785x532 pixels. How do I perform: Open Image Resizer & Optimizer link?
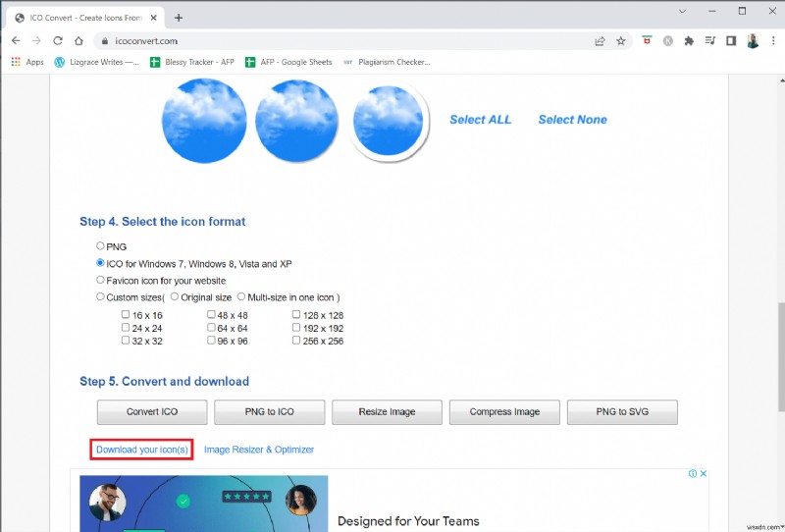[x=259, y=450]
